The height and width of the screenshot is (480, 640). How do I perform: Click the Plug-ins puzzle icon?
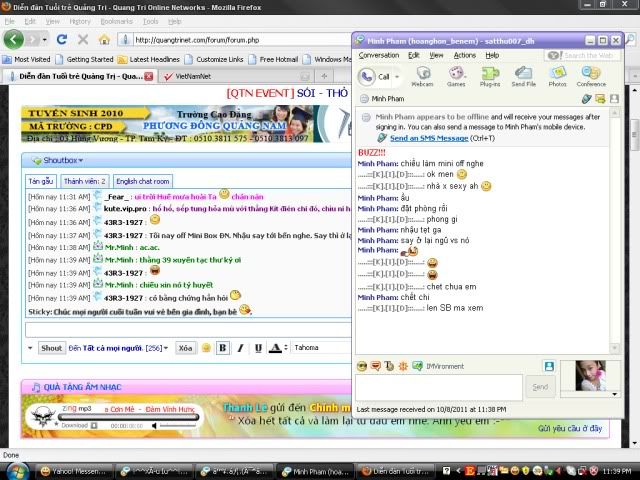[x=490, y=76]
